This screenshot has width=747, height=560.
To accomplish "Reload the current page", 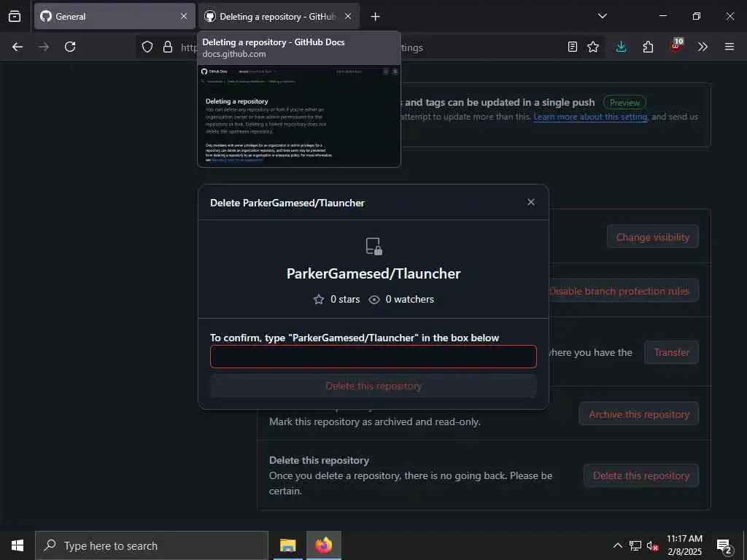I will pyautogui.click(x=70, y=47).
